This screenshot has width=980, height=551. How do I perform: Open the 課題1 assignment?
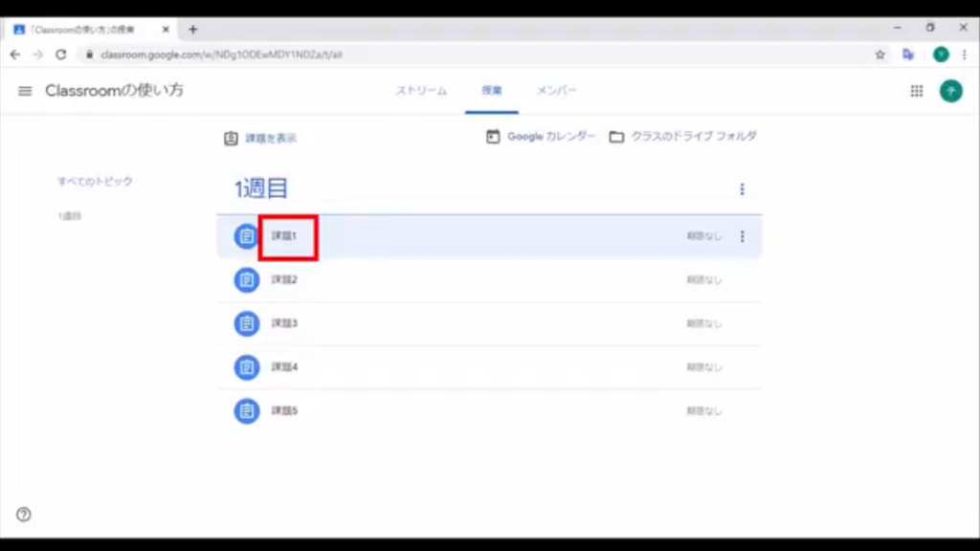[284, 236]
